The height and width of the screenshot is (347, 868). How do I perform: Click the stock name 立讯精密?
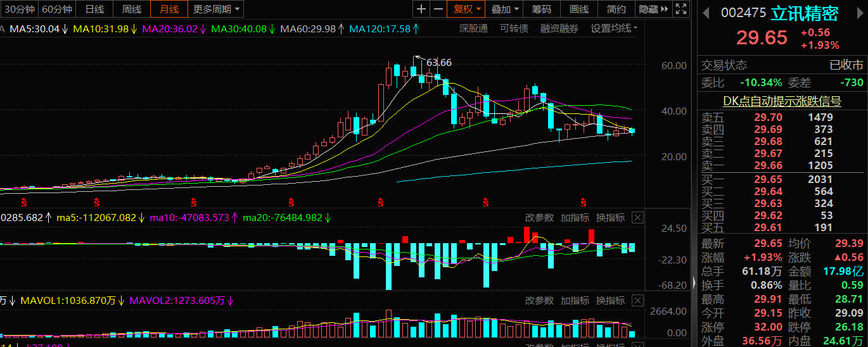pyautogui.click(x=805, y=13)
